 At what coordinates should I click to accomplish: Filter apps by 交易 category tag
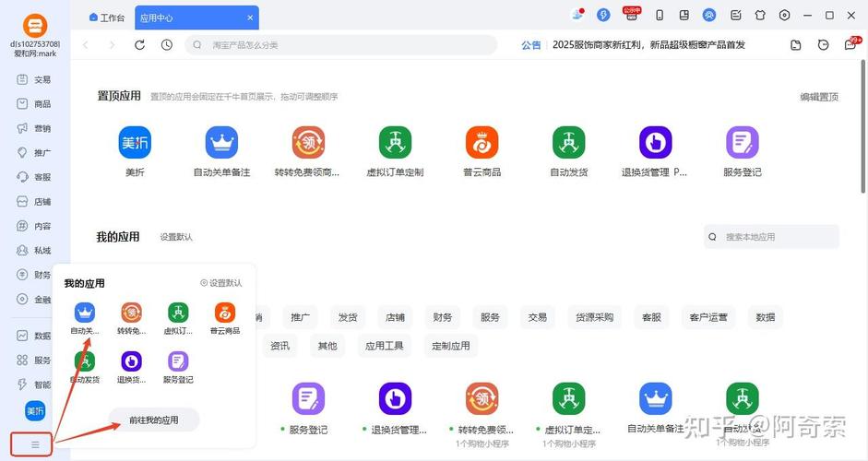click(538, 317)
